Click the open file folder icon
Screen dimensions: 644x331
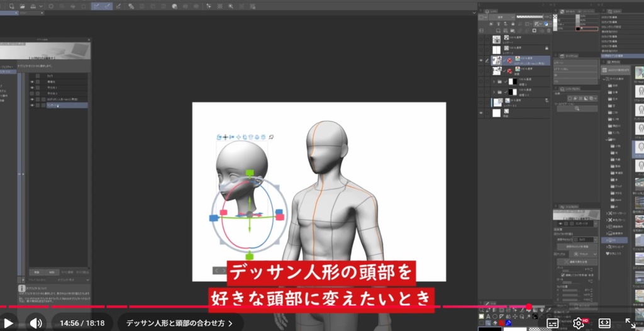(22, 6)
